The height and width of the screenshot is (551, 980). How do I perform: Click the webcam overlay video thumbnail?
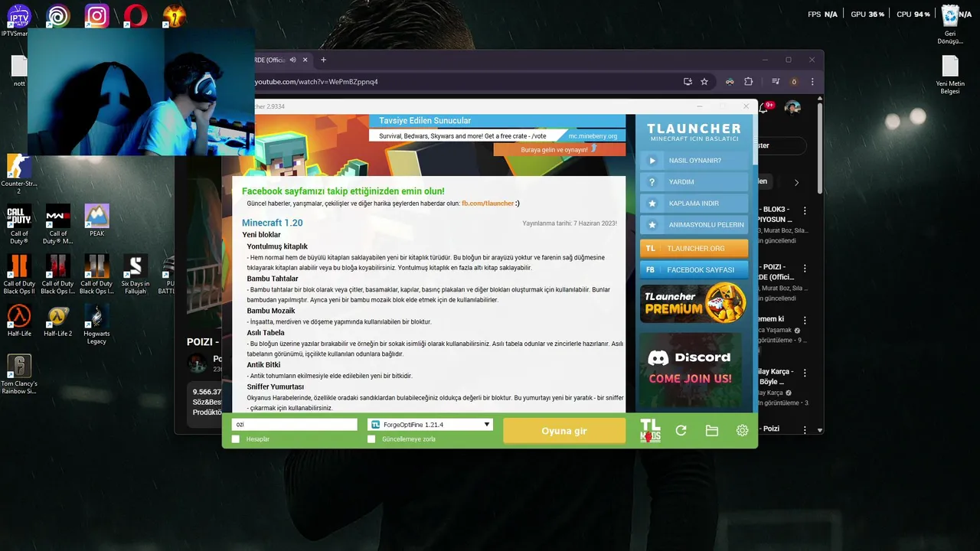142,93
